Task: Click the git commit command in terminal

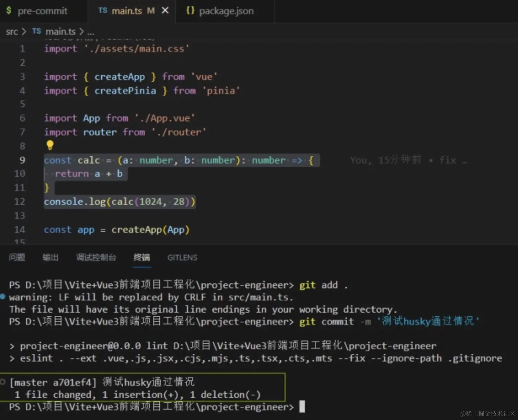Action: 389,321
